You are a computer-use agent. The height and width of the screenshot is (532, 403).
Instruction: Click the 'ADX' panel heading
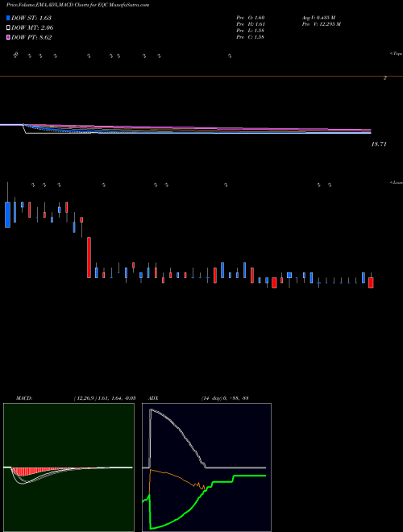(153, 398)
